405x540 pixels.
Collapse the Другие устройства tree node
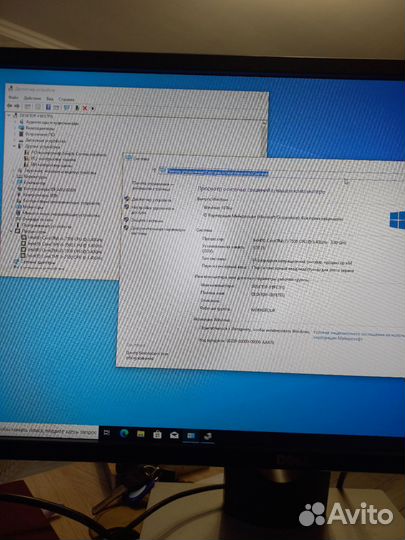point(14,146)
